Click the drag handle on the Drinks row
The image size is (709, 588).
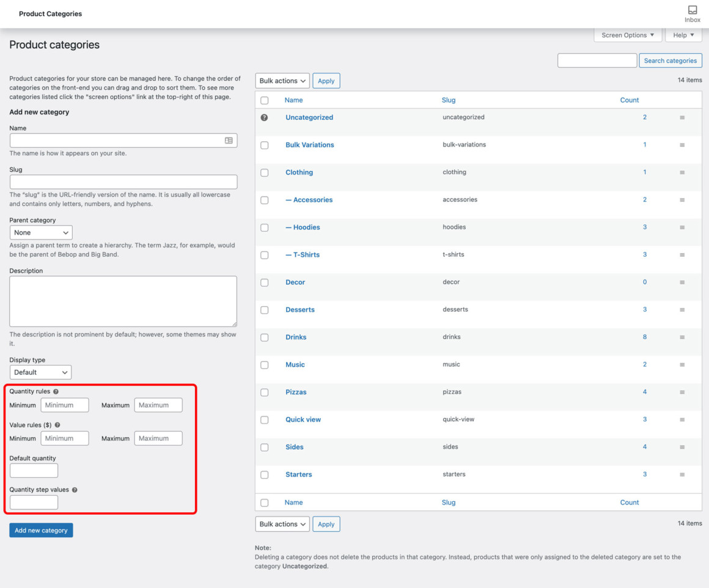point(683,337)
